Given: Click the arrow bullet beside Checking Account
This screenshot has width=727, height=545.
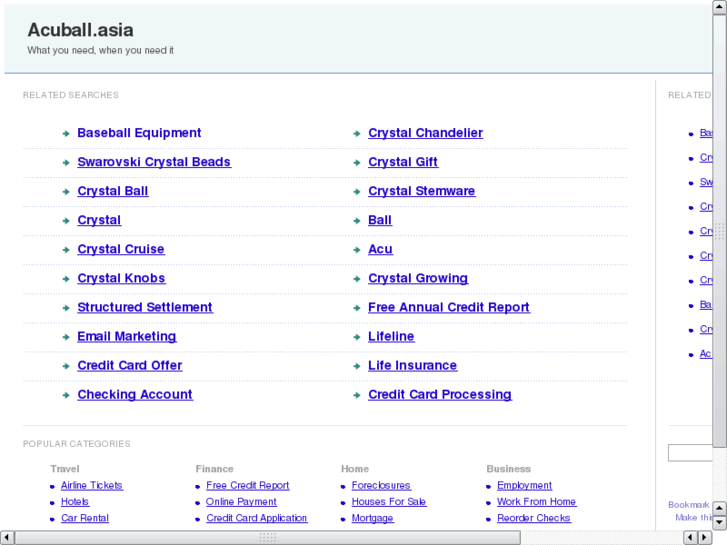Looking at the screenshot, I should 66,395.
